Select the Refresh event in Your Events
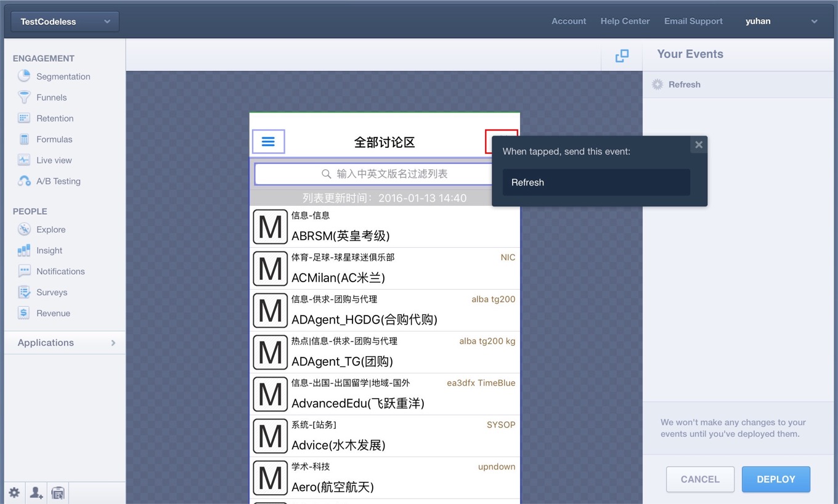838x504 pixels. click(x=684, y=84)
